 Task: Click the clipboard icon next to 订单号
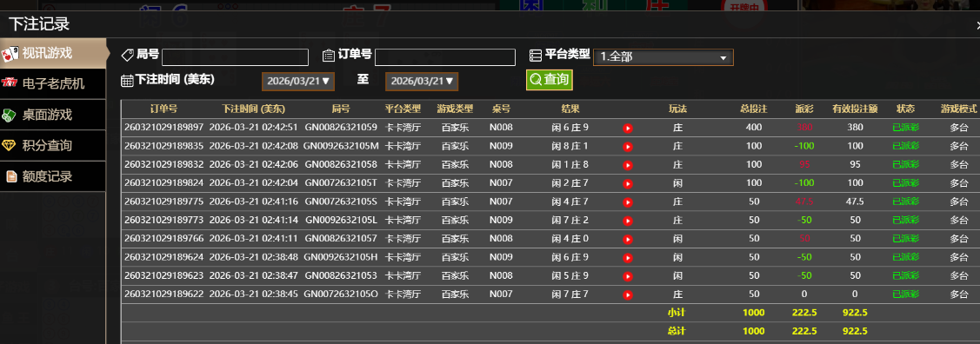(x=329, y=56)
